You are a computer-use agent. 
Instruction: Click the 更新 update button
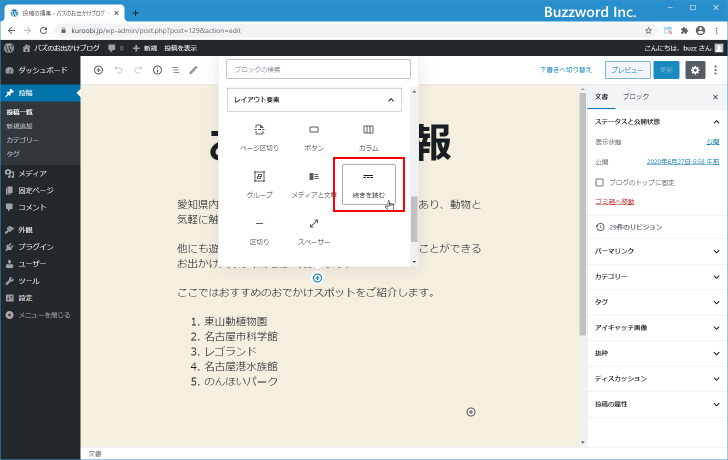tap(666, 70)
